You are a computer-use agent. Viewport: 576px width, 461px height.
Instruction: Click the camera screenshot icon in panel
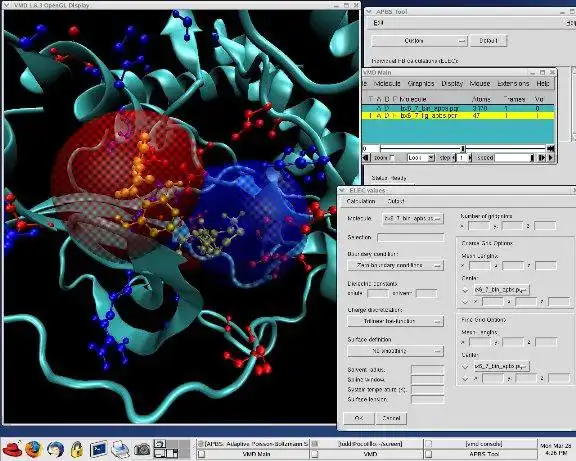pyautogui.click(x=142, y=449)
